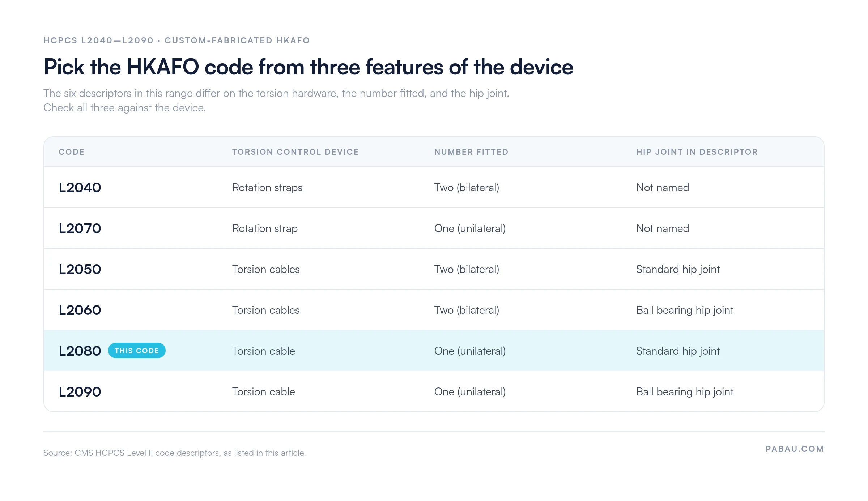Click the main HKAFO heading
This screenshot has width=868, height=501.
point(309,67)
